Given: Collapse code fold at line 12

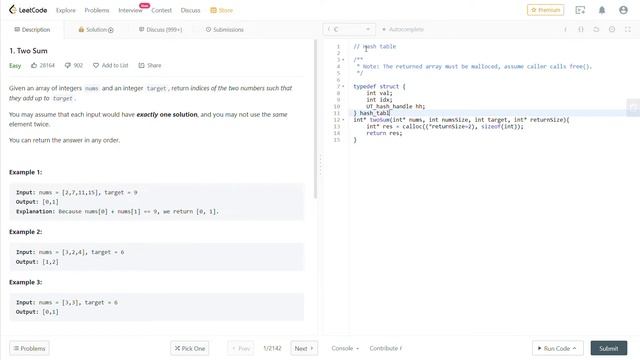Looking at the screenshot, I should [x=343, y=120].
